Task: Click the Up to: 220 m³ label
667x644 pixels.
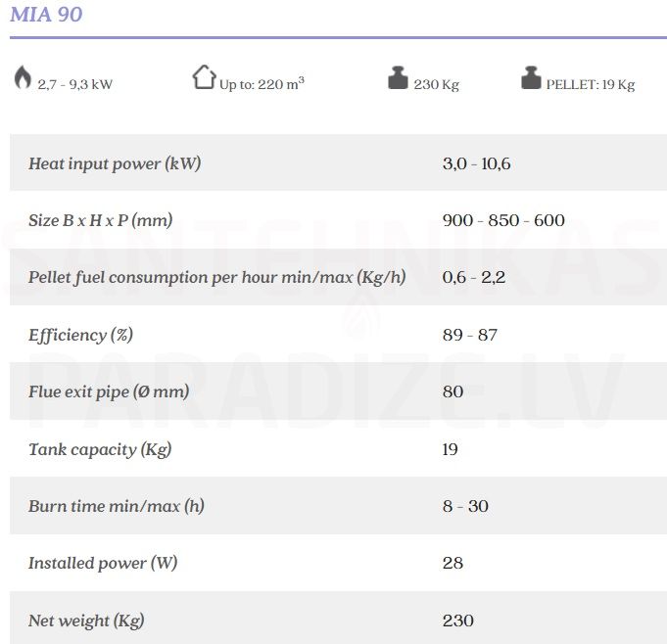Action: 262,83
